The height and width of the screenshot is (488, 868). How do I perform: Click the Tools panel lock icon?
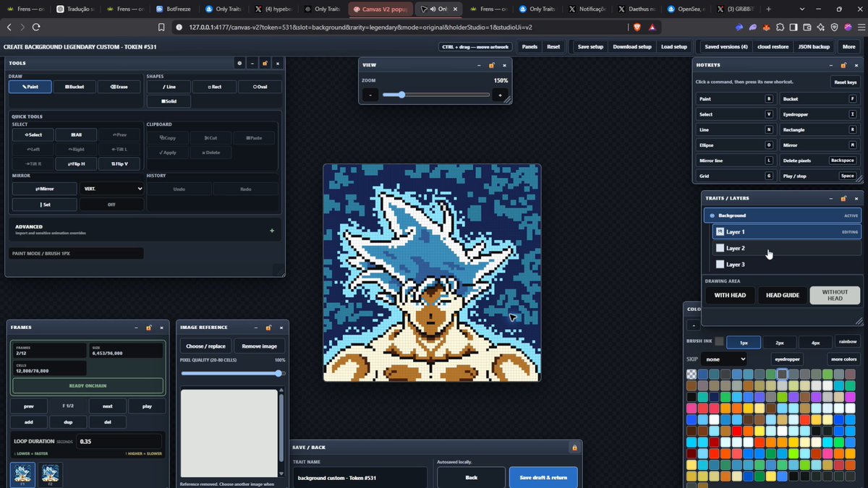tap(265, 64)
